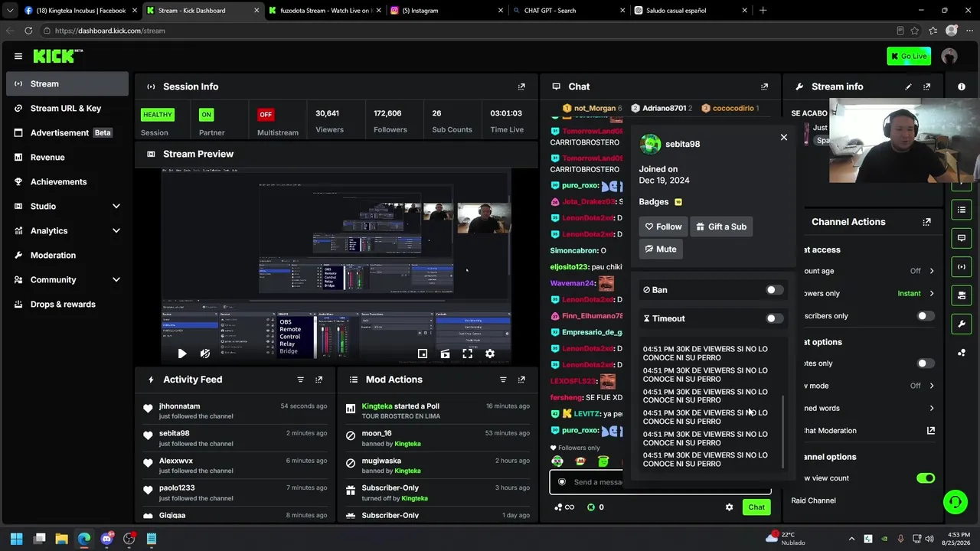Click the Kick logo
Viewport: 980px width, 551px height.
click(58, 56)
